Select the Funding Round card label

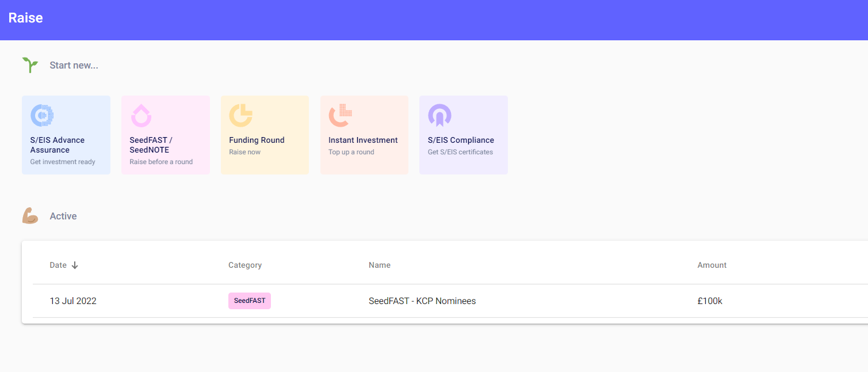pos(257,140)
